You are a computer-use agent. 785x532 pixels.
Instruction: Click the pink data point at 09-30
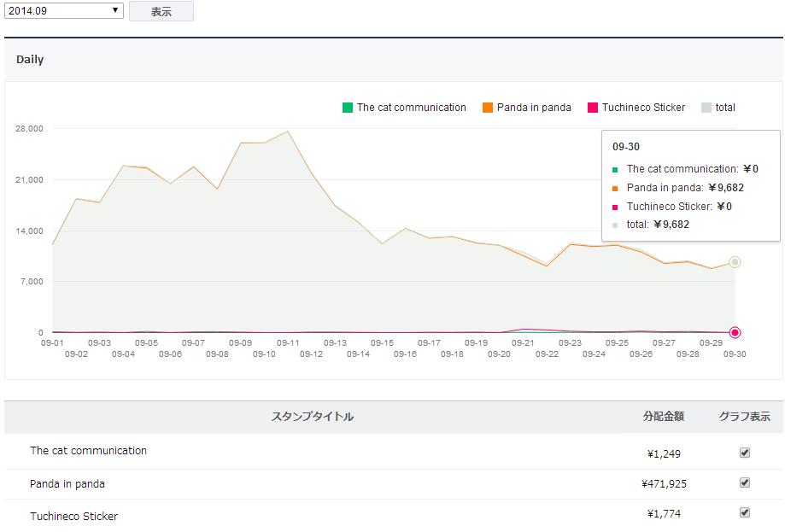click(x=735, y=332)
